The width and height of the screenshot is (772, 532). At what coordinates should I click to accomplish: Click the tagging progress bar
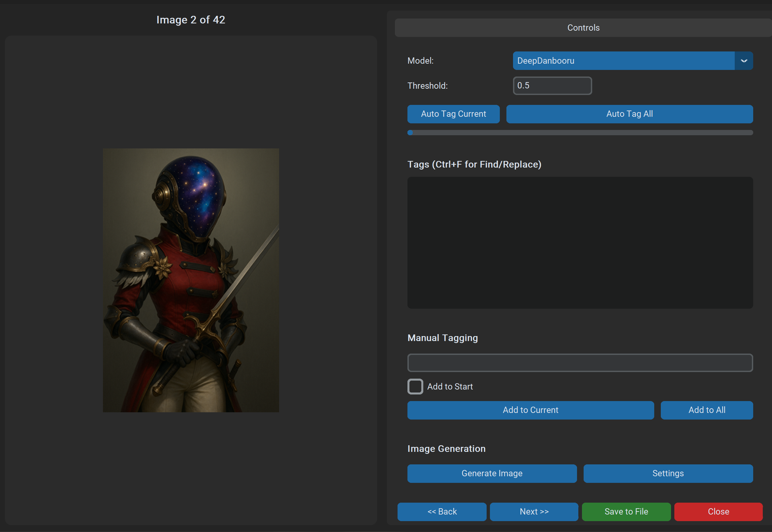pos(580,133)
